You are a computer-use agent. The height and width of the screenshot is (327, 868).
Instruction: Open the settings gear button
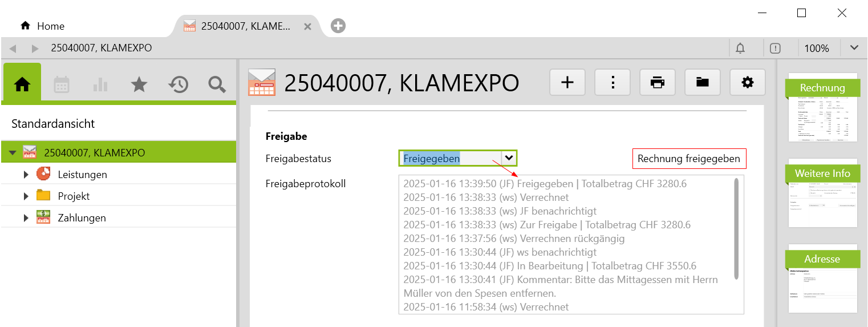(x=747, y=83)
